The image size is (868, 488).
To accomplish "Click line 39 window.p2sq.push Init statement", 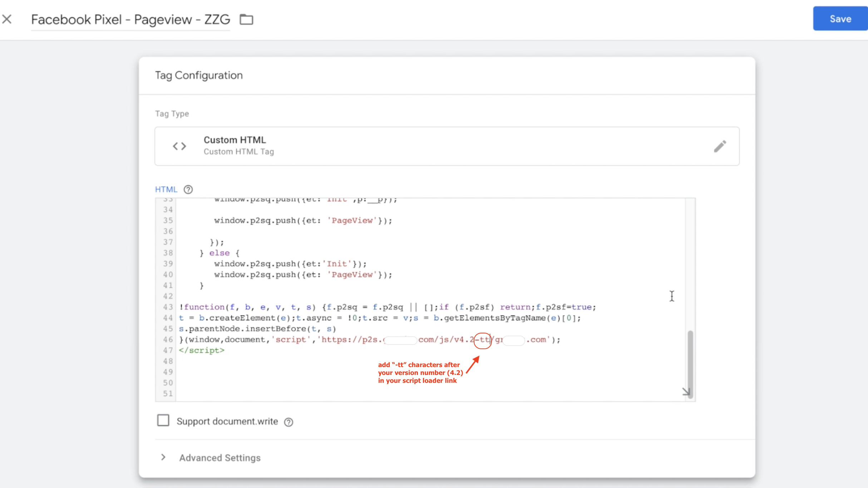I will click(x=290, y=264).
